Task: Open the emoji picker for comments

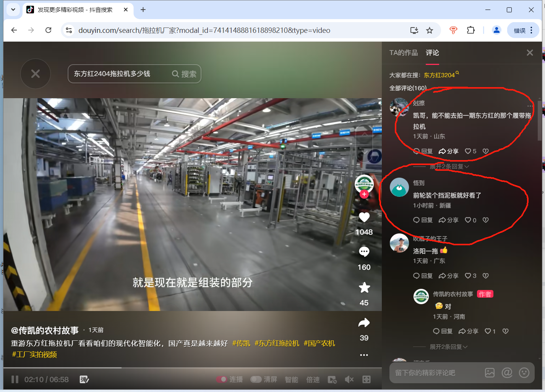Action: (x=524, y=373)
